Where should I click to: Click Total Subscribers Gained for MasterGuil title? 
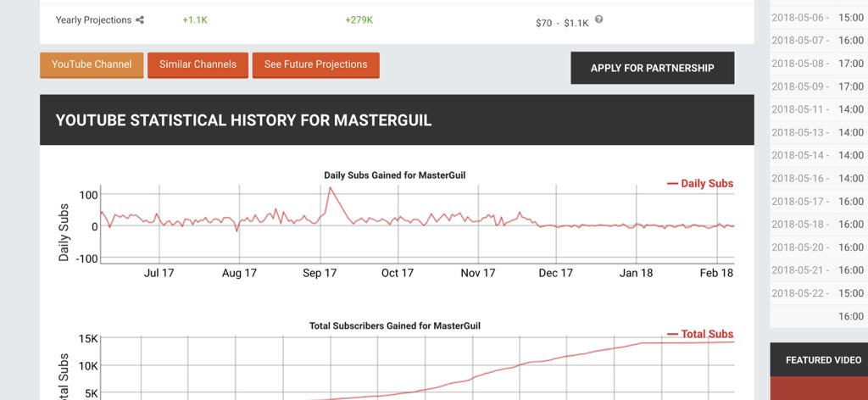[x=395, y=326]
